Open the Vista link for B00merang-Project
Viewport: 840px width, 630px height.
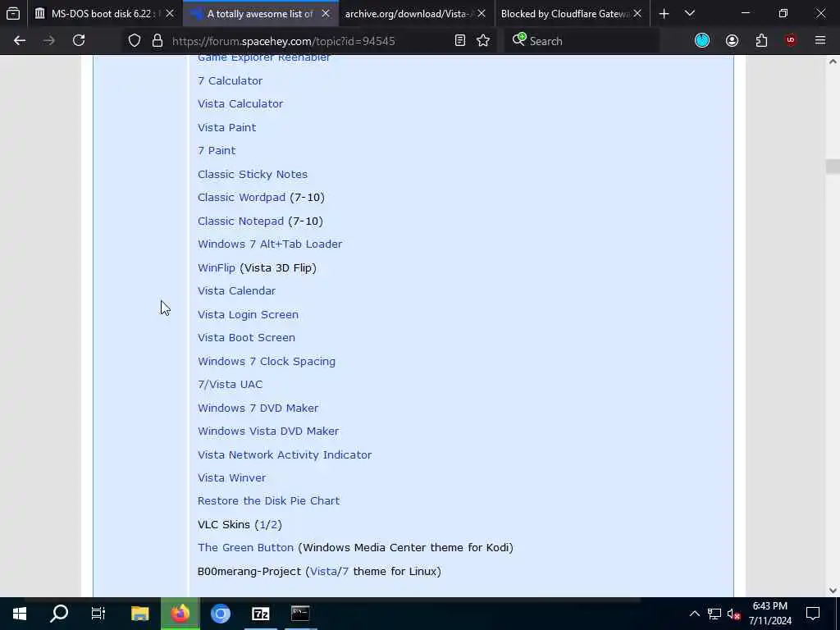point(323,571)
